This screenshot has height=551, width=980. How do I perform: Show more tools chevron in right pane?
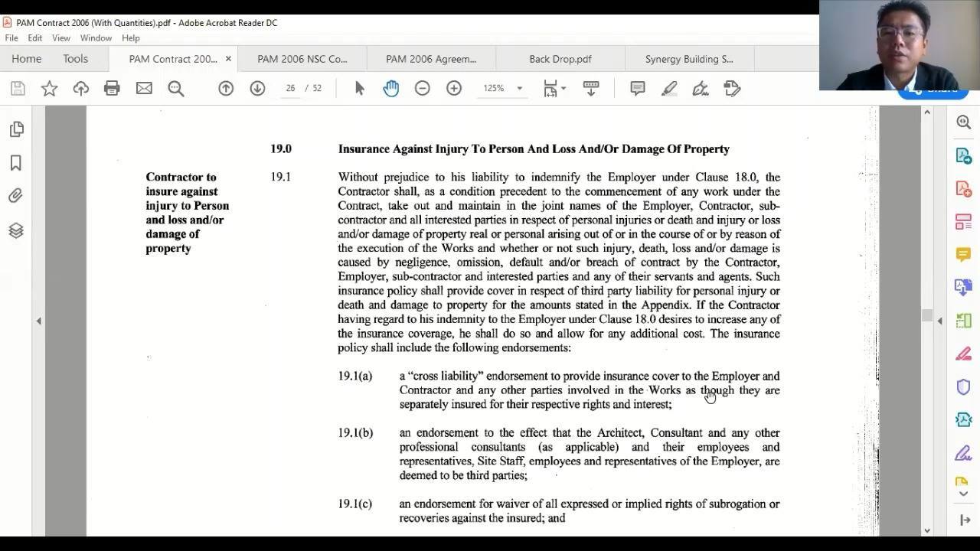click(963, 494)
